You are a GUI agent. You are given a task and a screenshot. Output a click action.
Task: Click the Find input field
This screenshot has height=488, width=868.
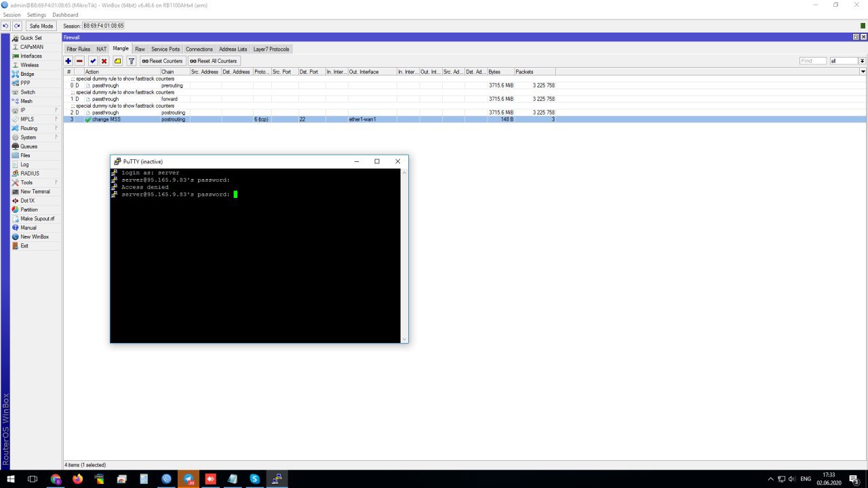(x=812, y=61)
